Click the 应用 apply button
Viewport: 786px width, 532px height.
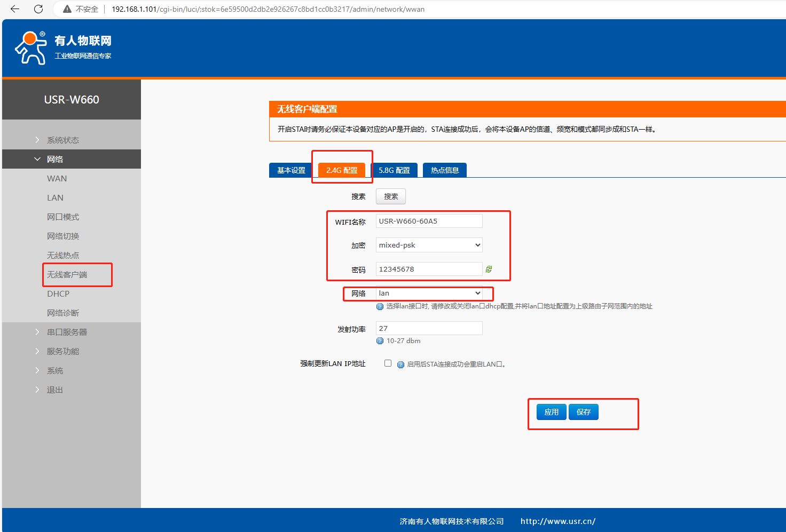click(x=551, y=412)
